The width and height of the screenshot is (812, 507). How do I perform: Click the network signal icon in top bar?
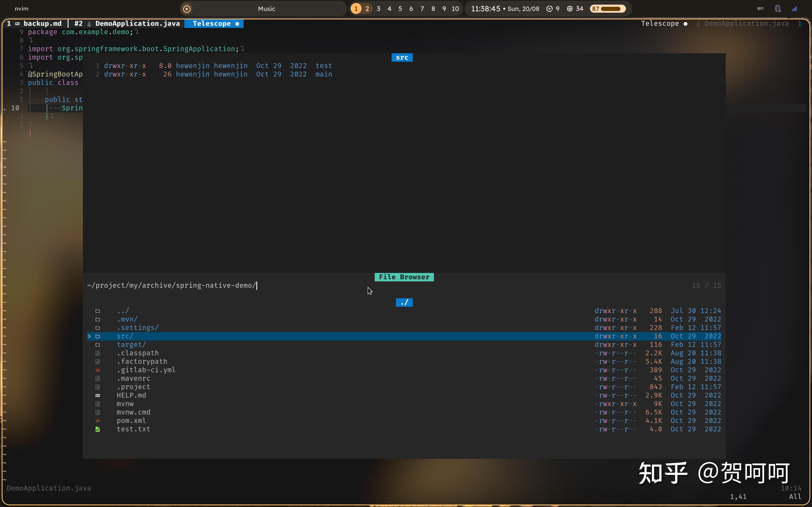pos(794,9)
